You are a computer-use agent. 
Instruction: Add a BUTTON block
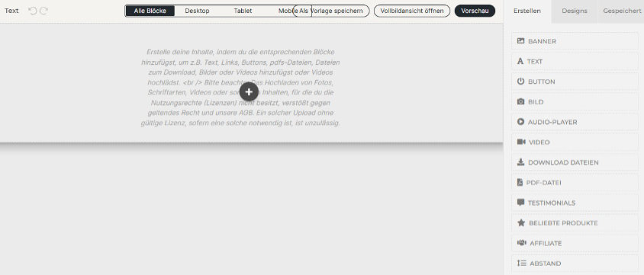(x=575, y=82)
